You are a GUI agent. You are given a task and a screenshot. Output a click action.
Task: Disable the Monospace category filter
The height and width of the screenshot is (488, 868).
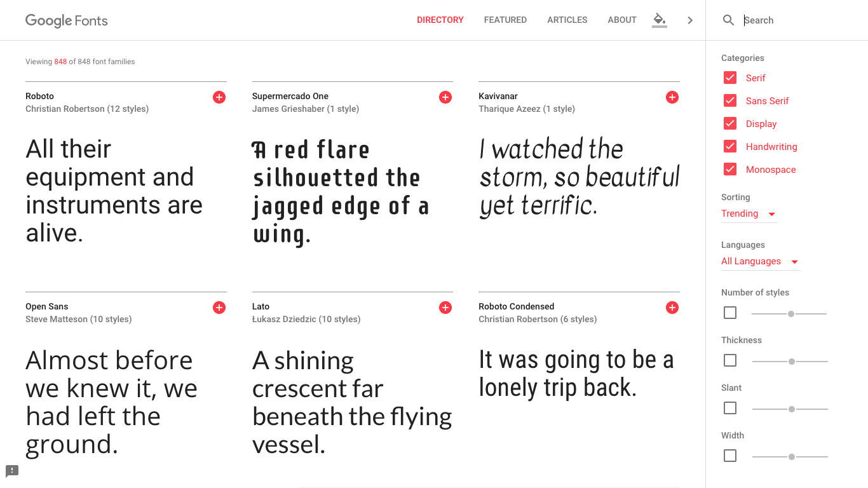(x=729, y=169)
